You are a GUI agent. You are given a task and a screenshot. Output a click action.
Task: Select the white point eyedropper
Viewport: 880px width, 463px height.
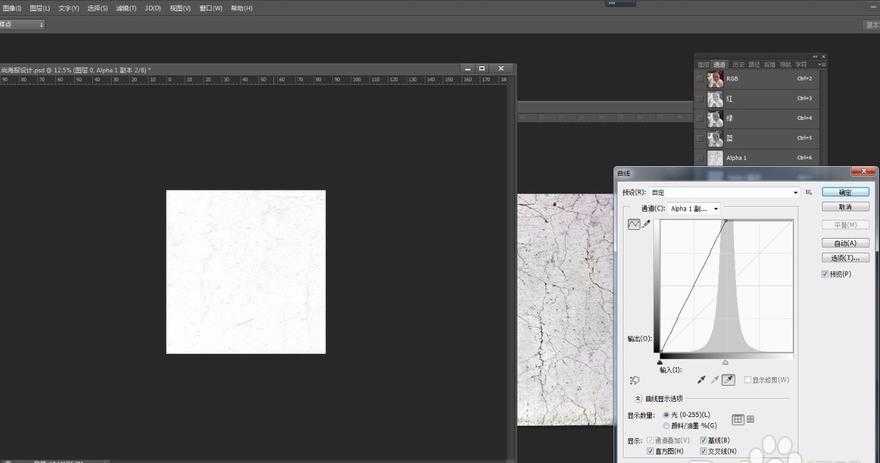728,380
